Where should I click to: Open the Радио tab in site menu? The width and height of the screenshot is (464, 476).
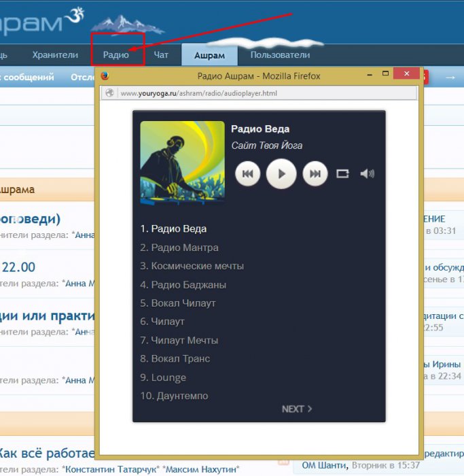[x=116, y=55]
